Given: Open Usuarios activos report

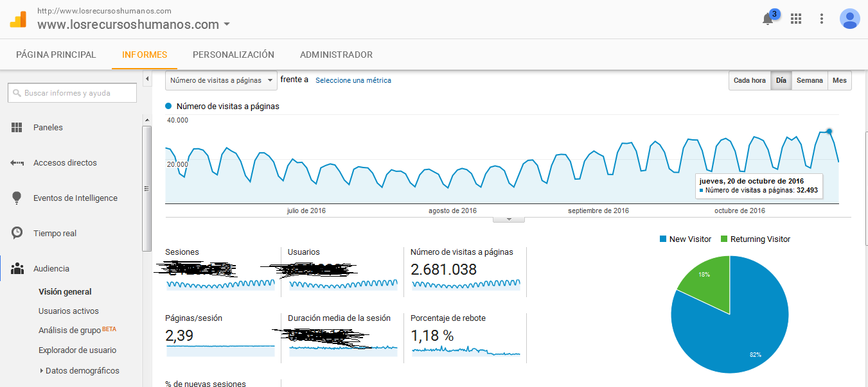Looking at the screenshot, I should [x=69, y=311].
